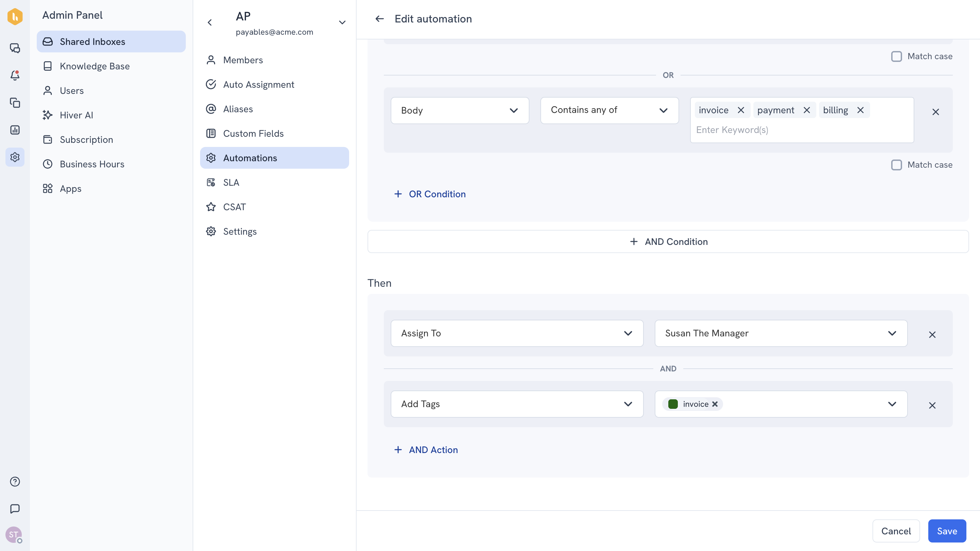Expand the AP inbox selector chevron
The image size is (980, 551).
tap(342, 22)
